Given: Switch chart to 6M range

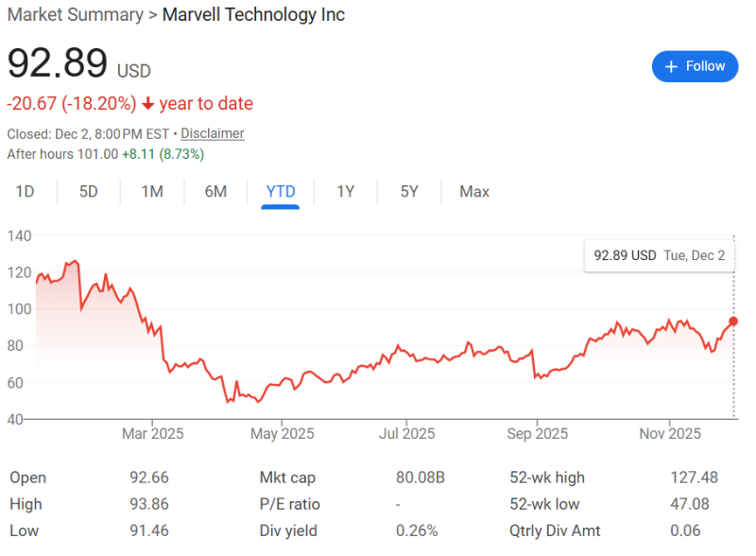Looking at the screenshot, I should point(215,192).
